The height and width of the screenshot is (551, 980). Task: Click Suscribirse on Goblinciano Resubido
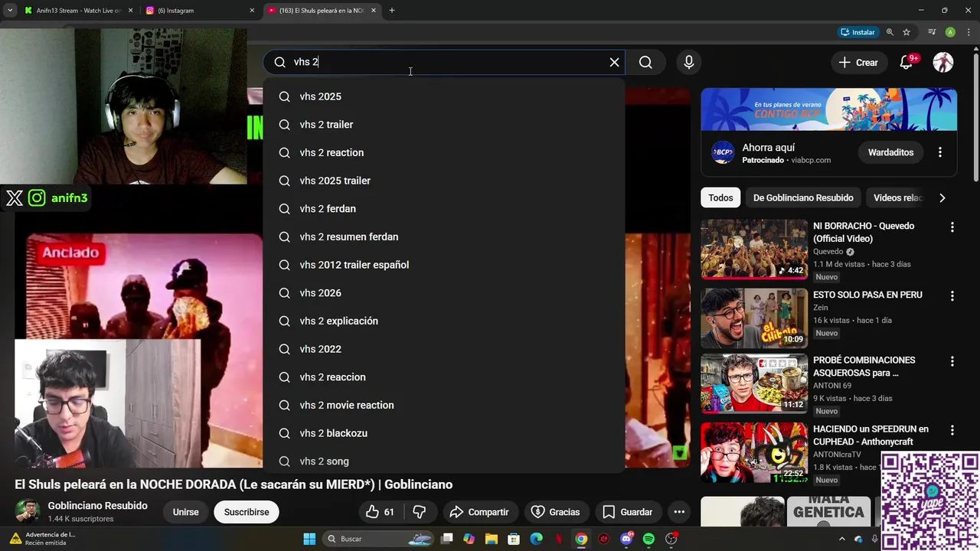[x=247, y=512]
